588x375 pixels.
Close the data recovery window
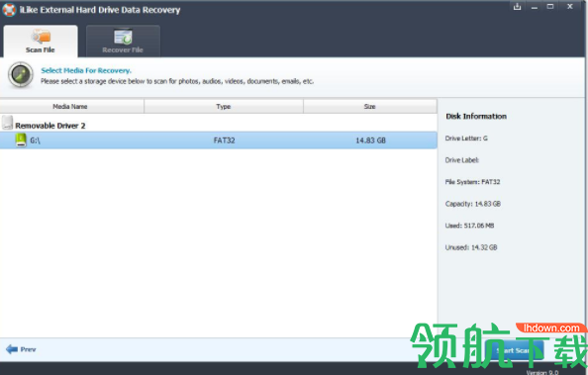tap(569, 6)
